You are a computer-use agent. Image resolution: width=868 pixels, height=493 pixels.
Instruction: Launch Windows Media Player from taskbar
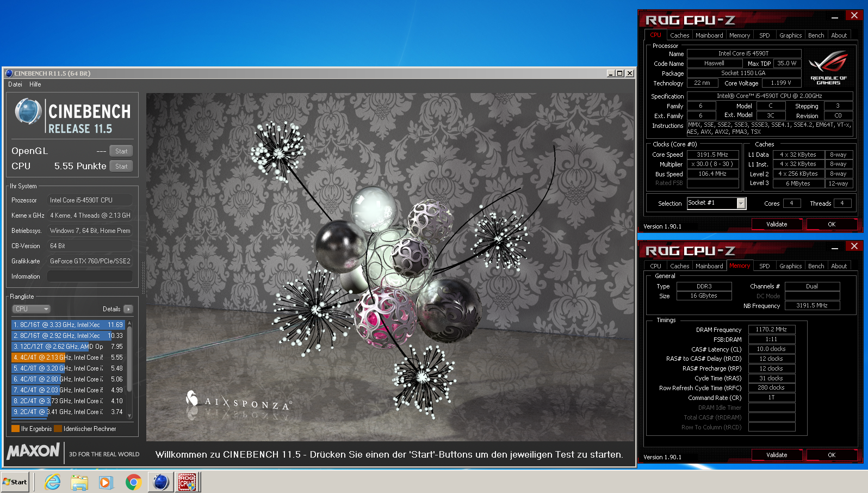(x=106, y=482)
